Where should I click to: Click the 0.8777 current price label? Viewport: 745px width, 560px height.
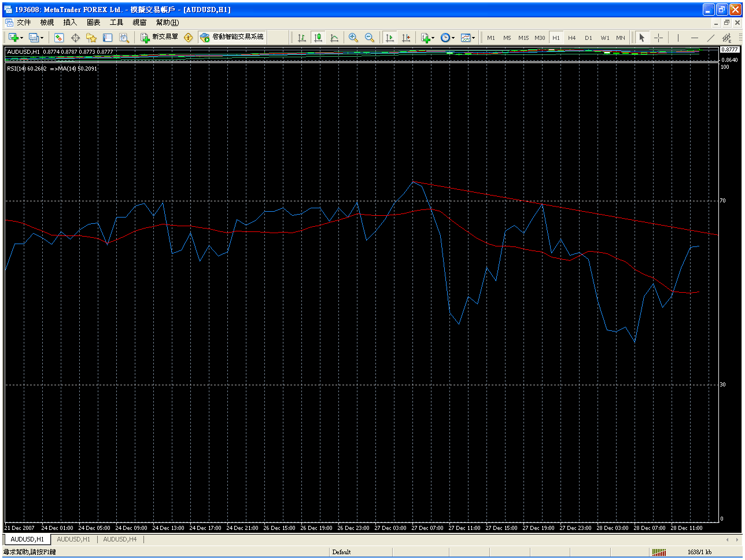coord(729,50)
